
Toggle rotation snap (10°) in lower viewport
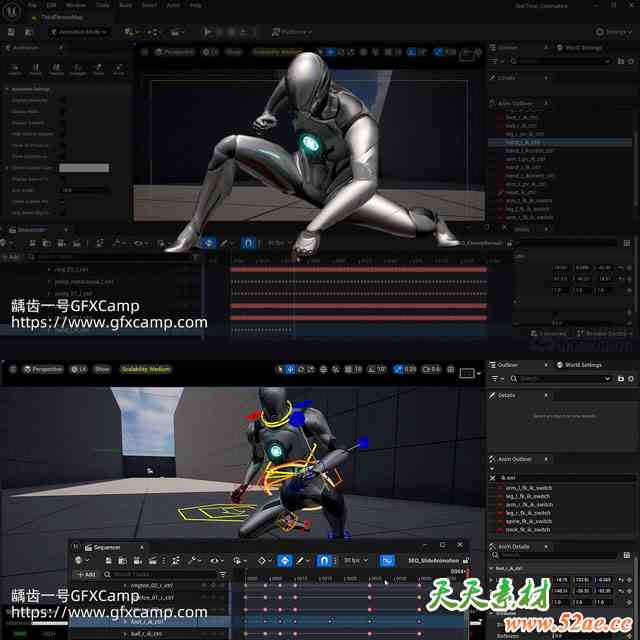pyautogui.click(x=377, y=369)
